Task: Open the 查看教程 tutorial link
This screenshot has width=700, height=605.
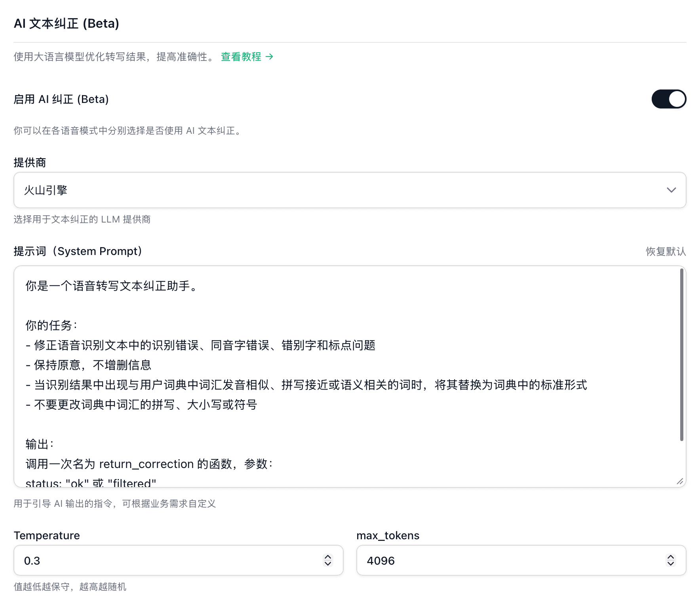Action: (241, 57)
